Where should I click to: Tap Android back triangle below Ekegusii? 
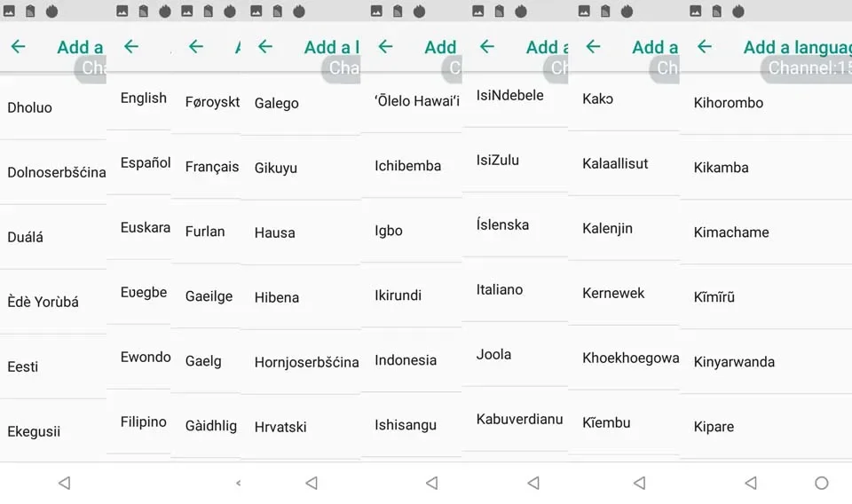64,483
